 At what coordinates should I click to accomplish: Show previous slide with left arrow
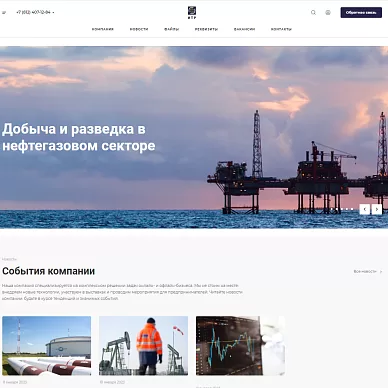(x=365, y=209)
